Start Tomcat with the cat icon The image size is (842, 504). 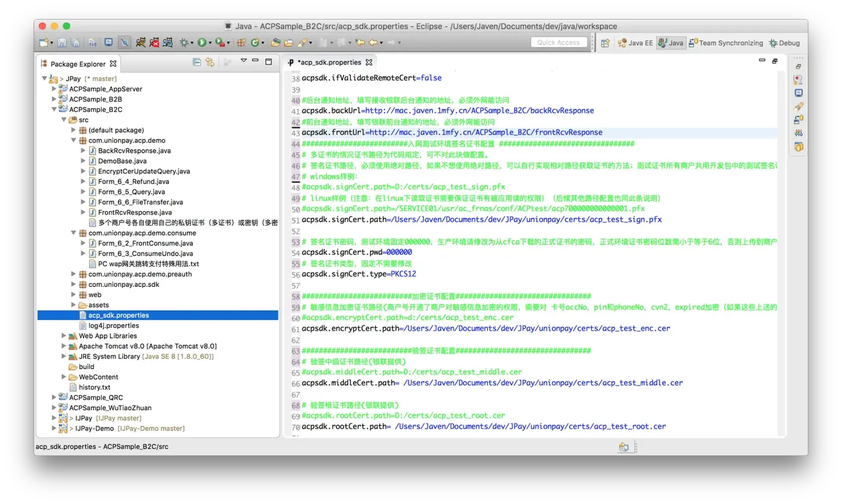140,43
